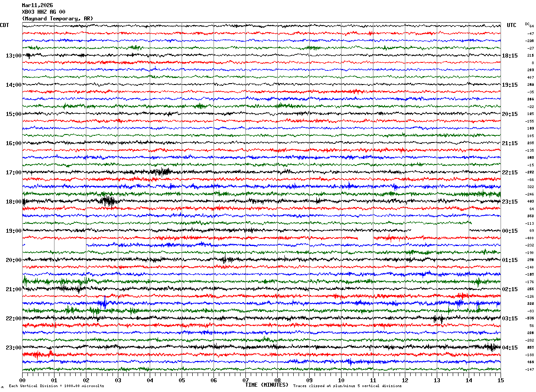The height and width of the screenshot is (392, 536).
Task: Click the DC offset value -113
Action: (x=530, y=223)
